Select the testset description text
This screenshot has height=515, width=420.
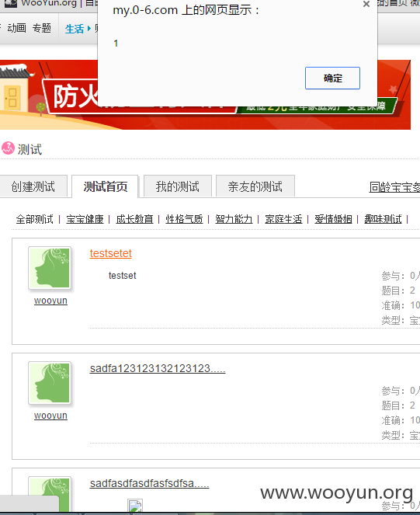point(122,276)
